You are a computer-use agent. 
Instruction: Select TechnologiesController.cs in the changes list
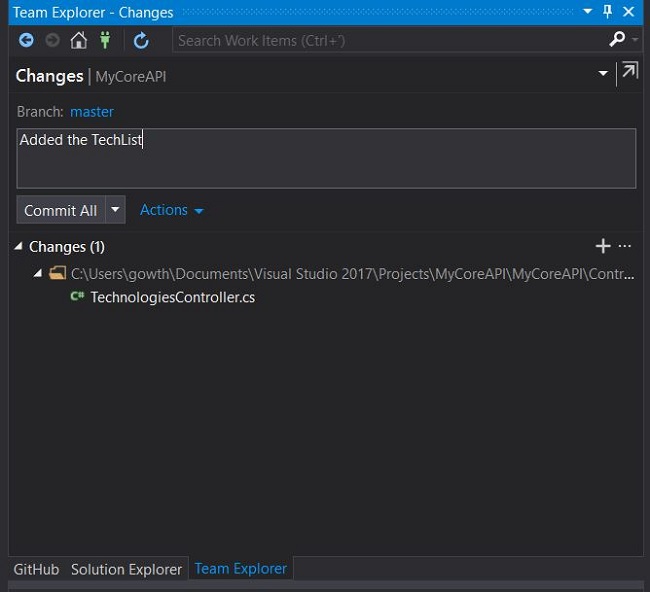tap(172, 297)
